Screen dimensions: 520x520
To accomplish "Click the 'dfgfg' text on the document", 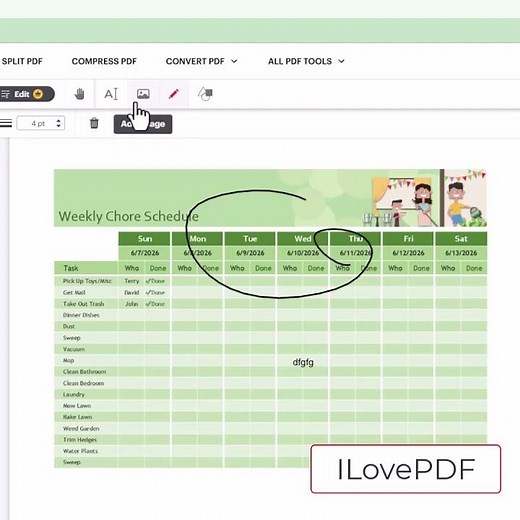I will coord(303,362).
